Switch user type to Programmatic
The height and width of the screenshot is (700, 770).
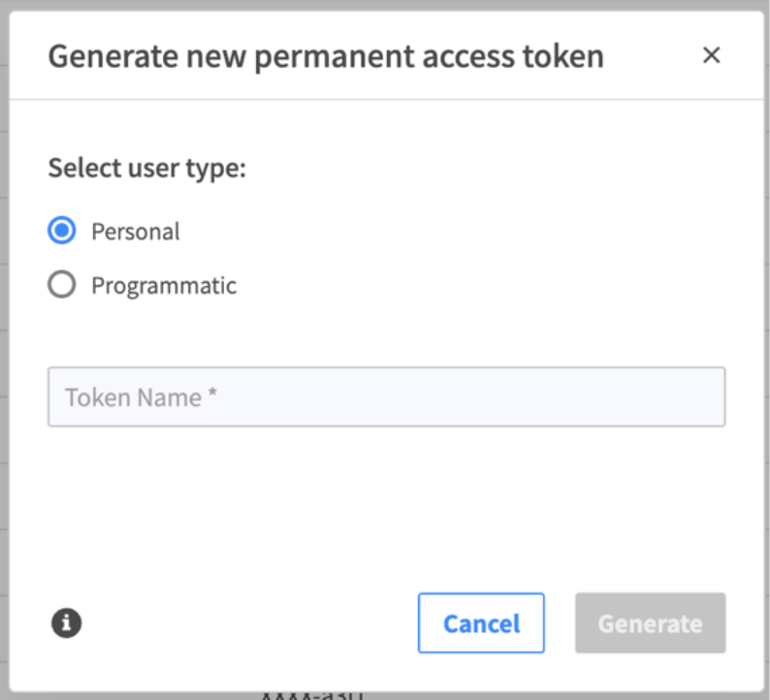(62, 286)
